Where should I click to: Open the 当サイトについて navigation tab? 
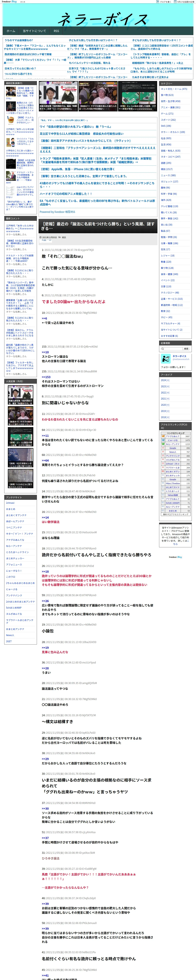(34, 31)
